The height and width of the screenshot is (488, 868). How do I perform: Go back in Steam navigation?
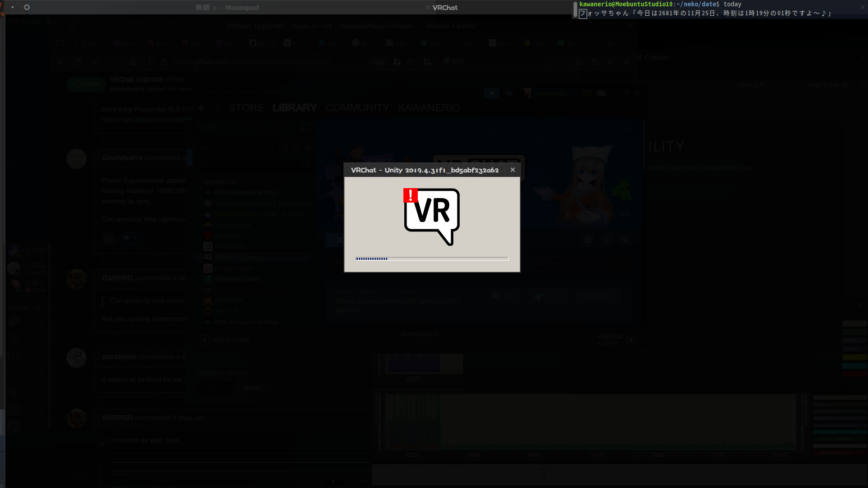pyautogui.click(x=202, y=108)
